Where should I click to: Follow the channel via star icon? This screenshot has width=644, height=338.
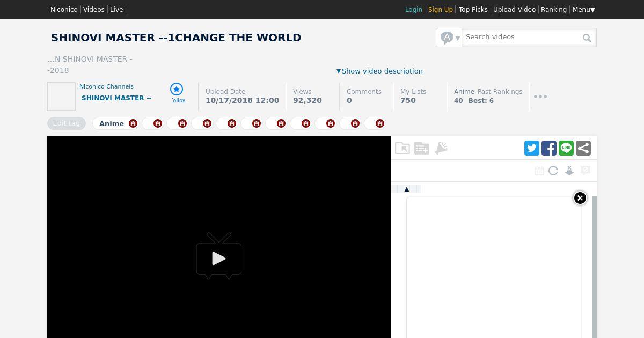177,89
